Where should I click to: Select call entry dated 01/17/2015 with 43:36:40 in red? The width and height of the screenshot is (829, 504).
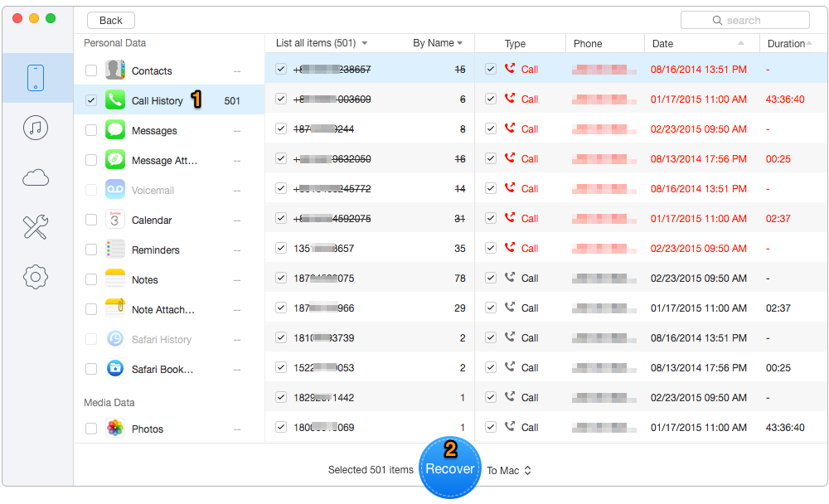(x=651, y=99)
